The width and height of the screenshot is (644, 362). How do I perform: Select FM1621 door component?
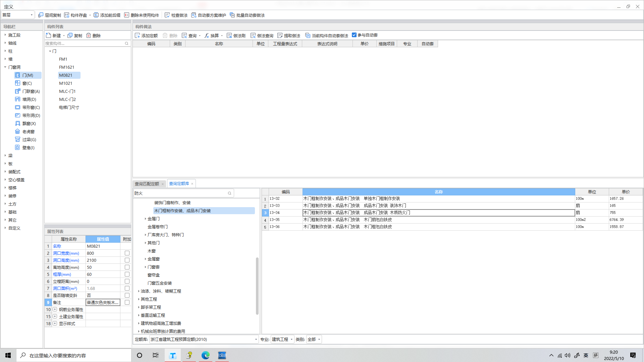click(x=67, y=67)
